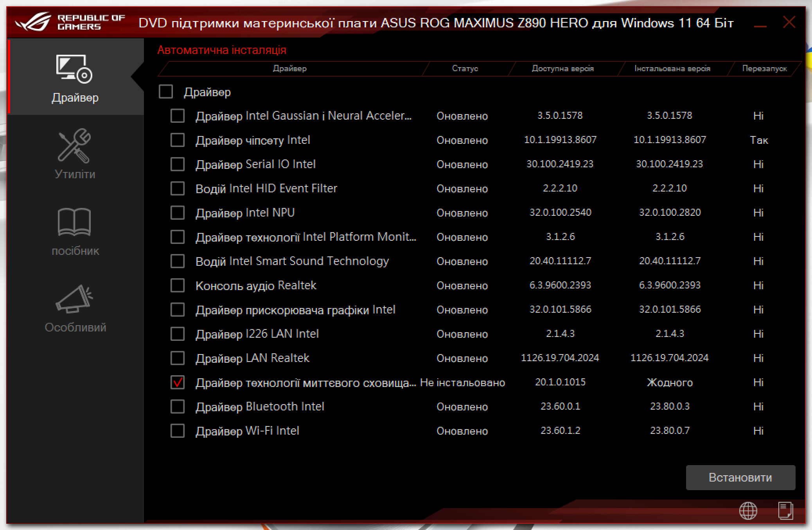812x530 pixels.
Task: Click available version 23.60.1.2
Action: click(x=560, y=430)
